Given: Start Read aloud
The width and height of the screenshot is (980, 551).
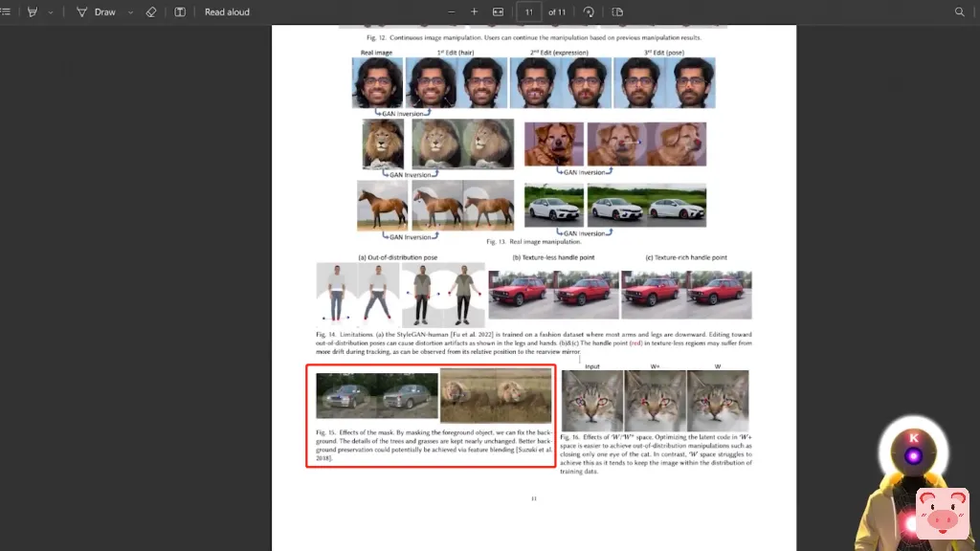Looking at the screenshot, I should coord(227,11).
